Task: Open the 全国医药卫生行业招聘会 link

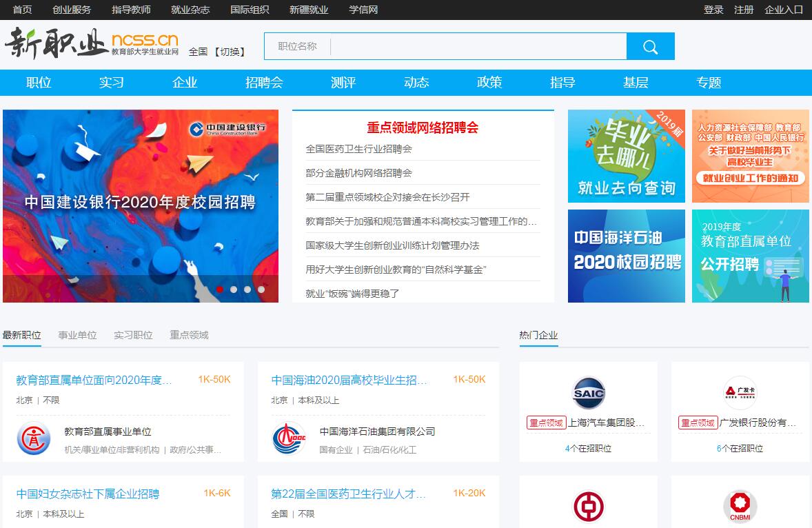Action: 358,149
